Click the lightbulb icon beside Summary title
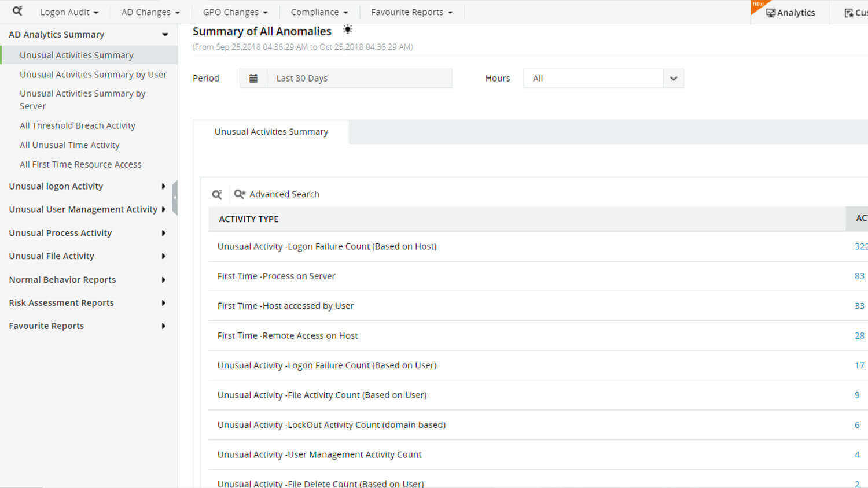 [347, 29]
